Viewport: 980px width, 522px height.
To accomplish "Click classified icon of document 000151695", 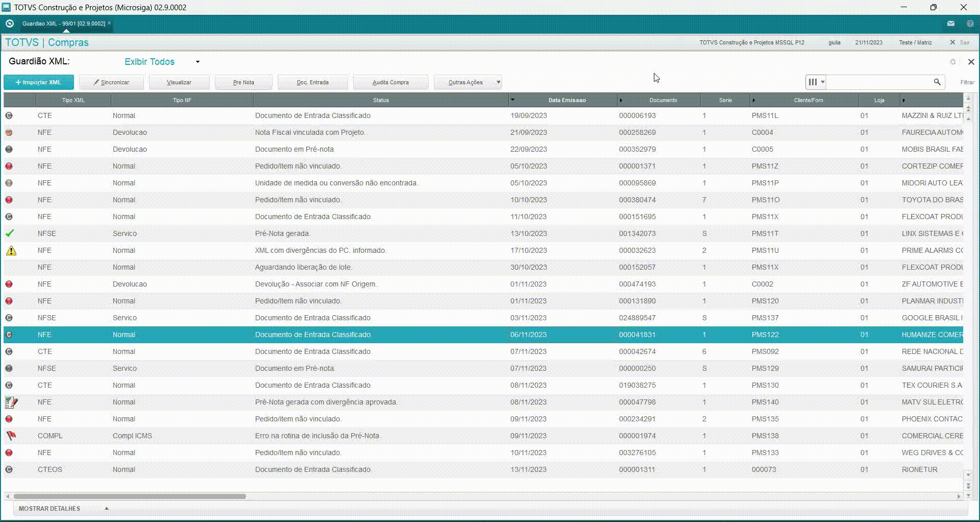I will (x=9, y=217).
